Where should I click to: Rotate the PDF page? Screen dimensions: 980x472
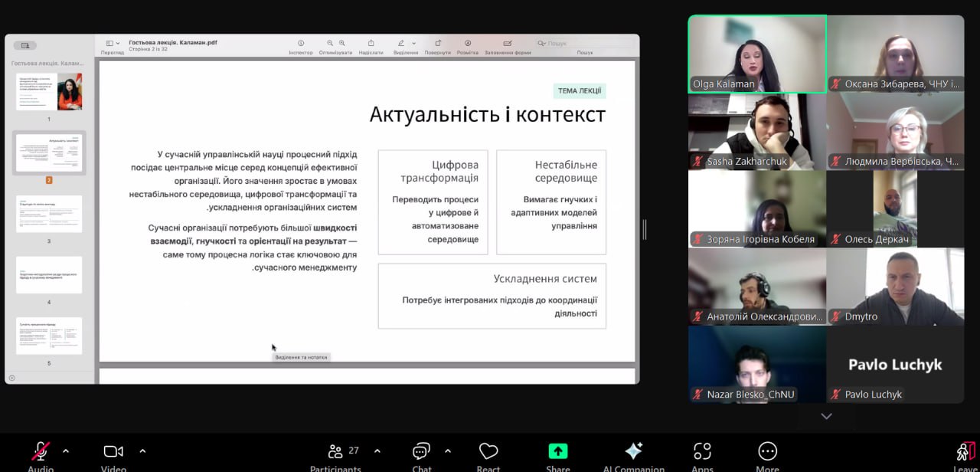click(x=438, y=44)
